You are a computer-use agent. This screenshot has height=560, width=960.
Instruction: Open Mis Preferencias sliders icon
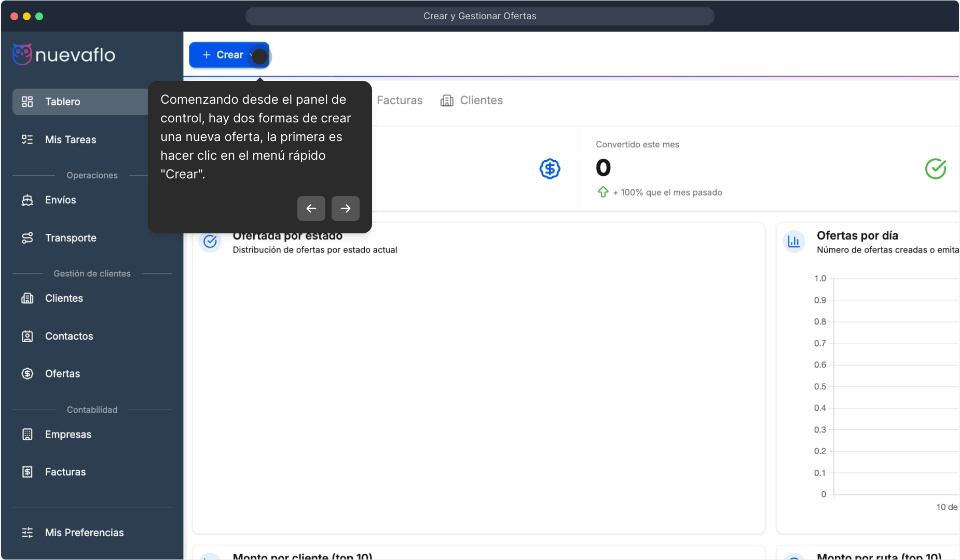coord(28,533)
